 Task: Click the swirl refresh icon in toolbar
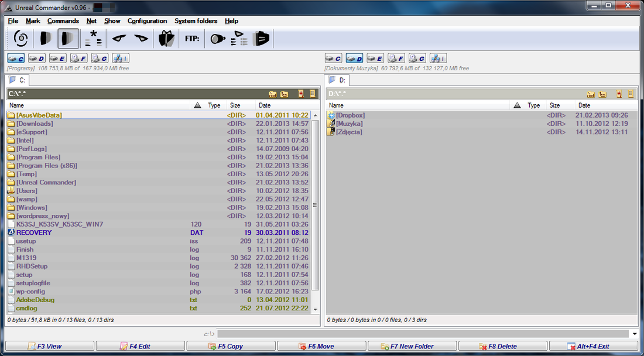pos(20,39)
